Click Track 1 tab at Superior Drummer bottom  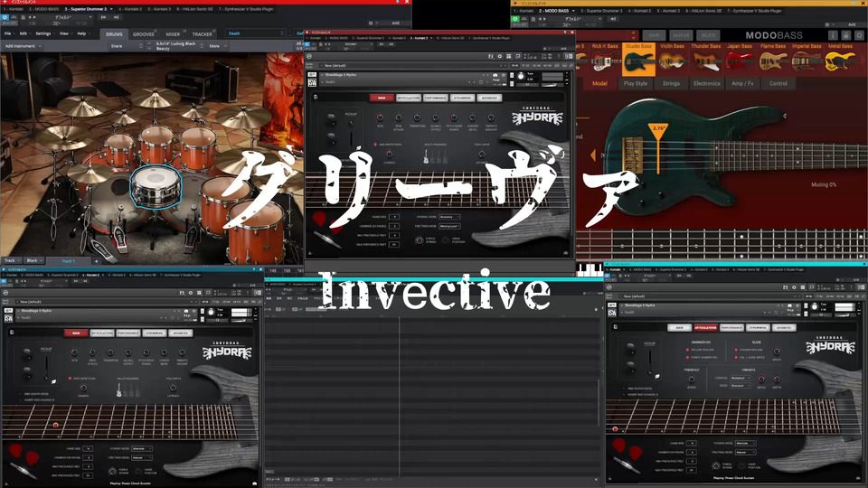coord(68,260)
